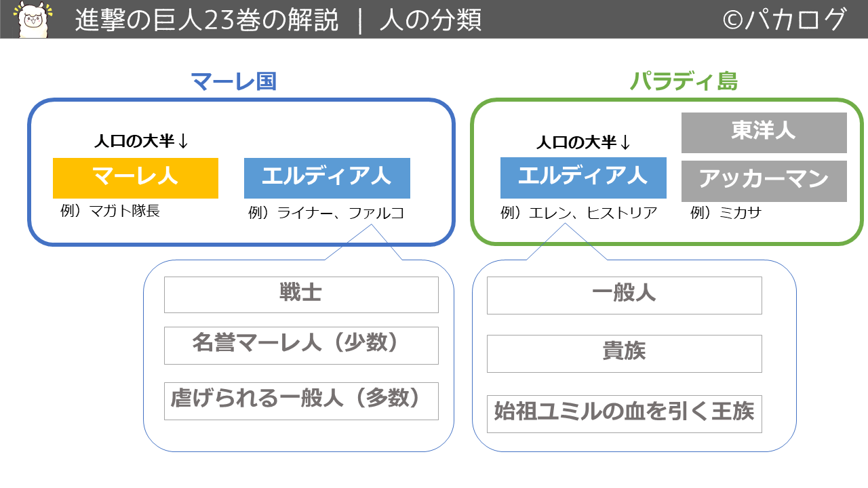This screenshot has width=868, height=488.
Task: Click the 貴族 category box
Action: pyautogui.click(x=625, y=353)
